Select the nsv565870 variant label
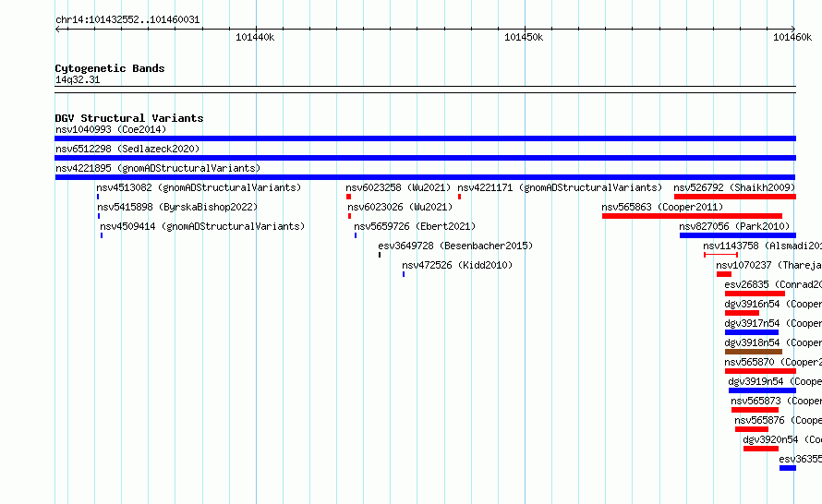 [x=773, y=362]
